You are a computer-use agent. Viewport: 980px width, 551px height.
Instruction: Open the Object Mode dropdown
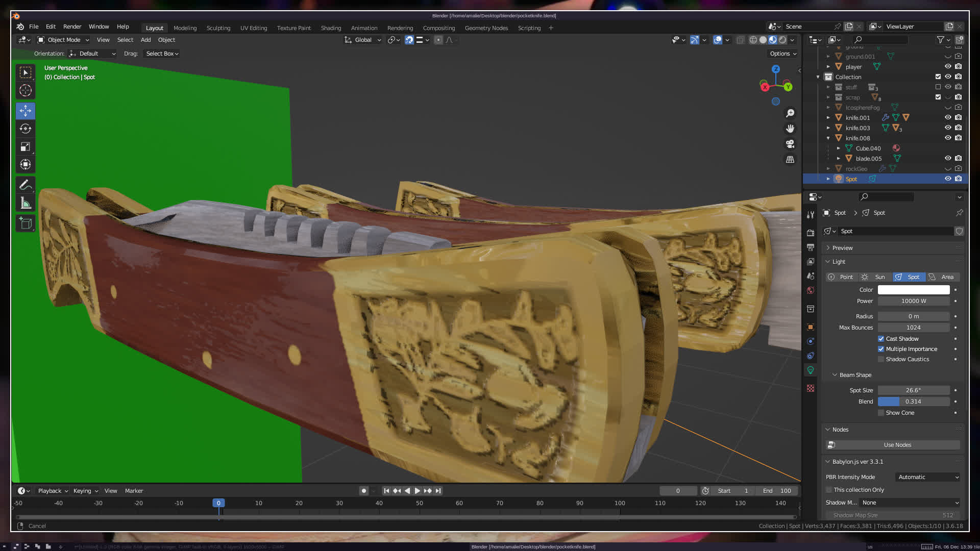click(63, 40)
